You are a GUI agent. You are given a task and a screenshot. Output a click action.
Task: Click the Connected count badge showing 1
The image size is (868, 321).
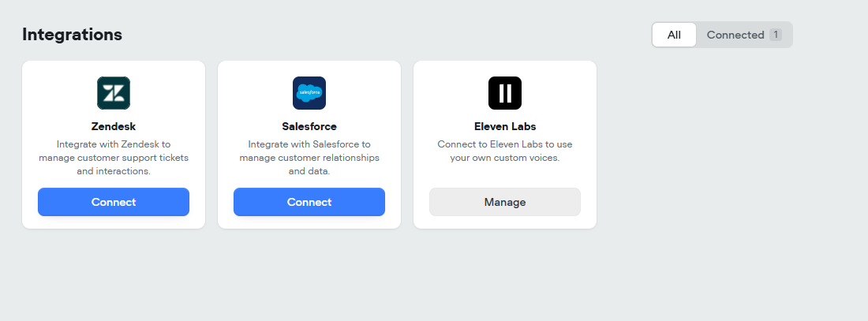[x=776, y=35]
